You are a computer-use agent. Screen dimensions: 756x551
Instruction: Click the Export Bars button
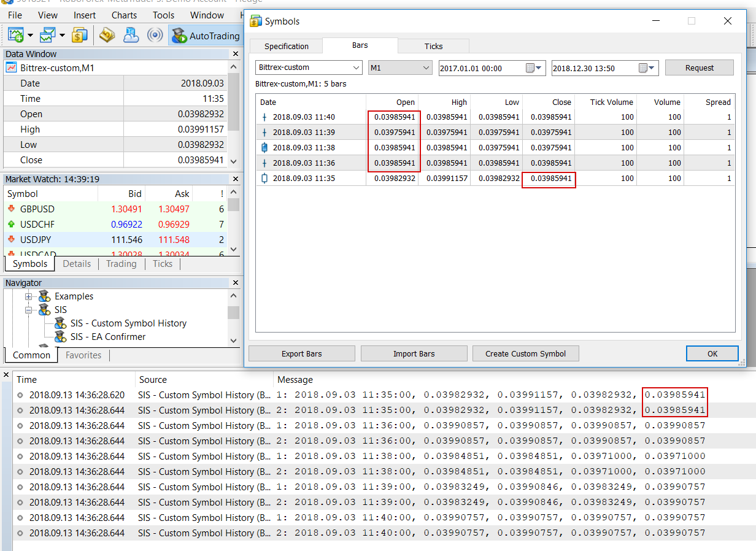(x=302, y=353)
